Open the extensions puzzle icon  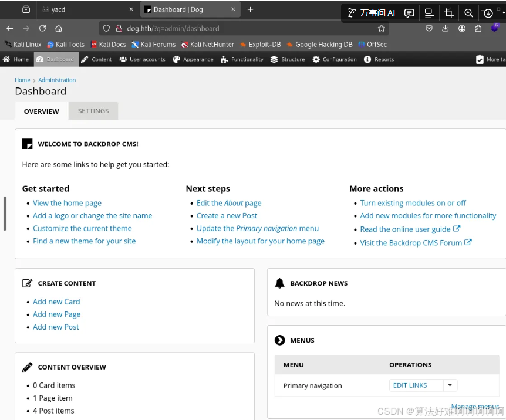[x=478, y=28]
